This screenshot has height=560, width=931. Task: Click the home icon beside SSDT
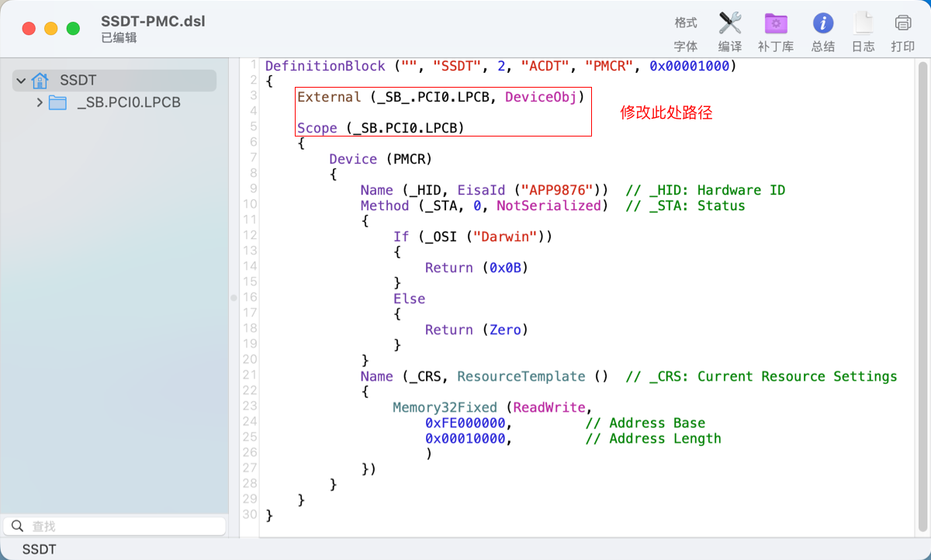(40, 81)
